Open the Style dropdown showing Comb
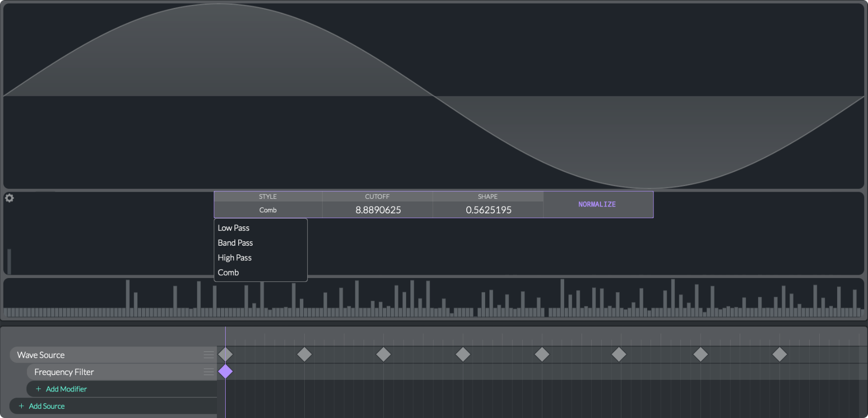Viewport: 868px width, 418px height. 268,210
